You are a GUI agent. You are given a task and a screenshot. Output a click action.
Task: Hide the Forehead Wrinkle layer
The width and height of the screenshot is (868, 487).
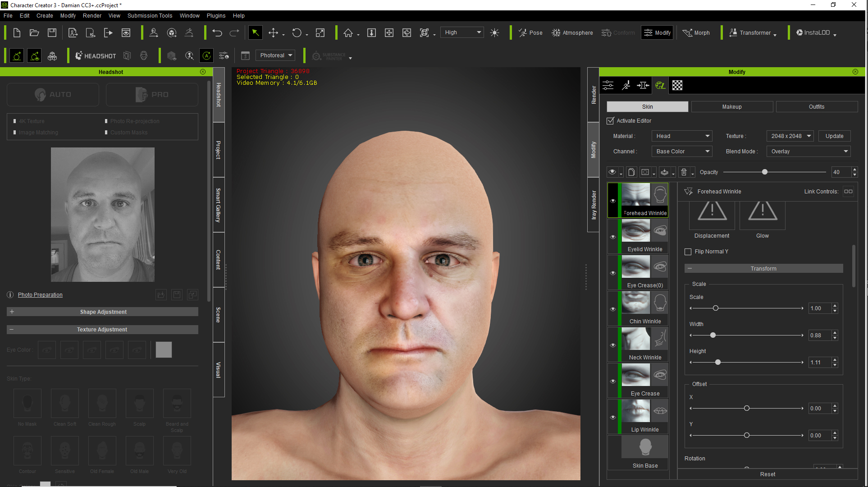[613, 201]
